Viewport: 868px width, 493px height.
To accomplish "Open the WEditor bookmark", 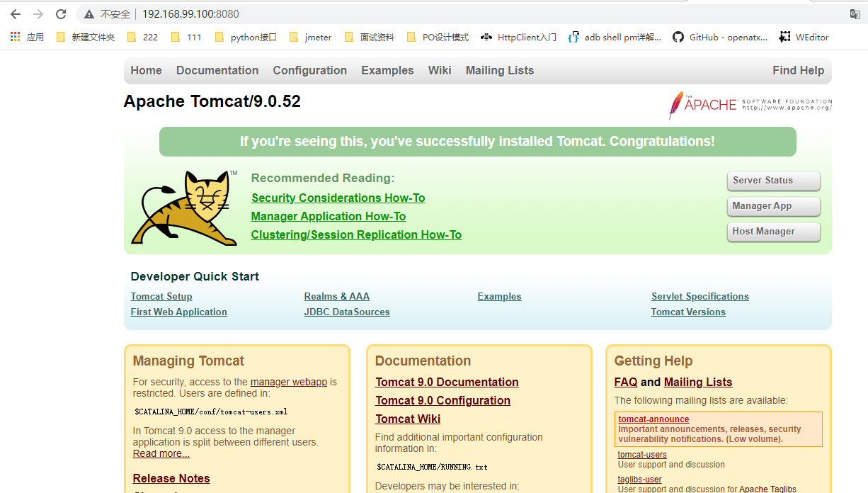I will click(x=804, y=38).
